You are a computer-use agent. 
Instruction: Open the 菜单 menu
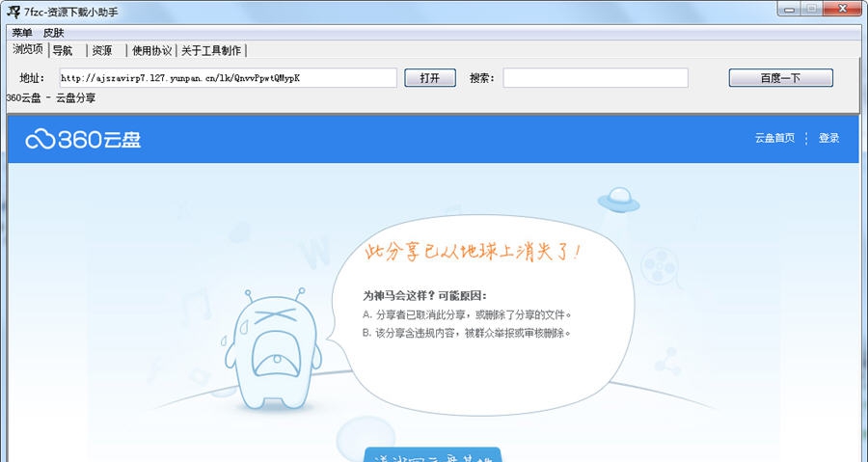click(x=22, y=33)
